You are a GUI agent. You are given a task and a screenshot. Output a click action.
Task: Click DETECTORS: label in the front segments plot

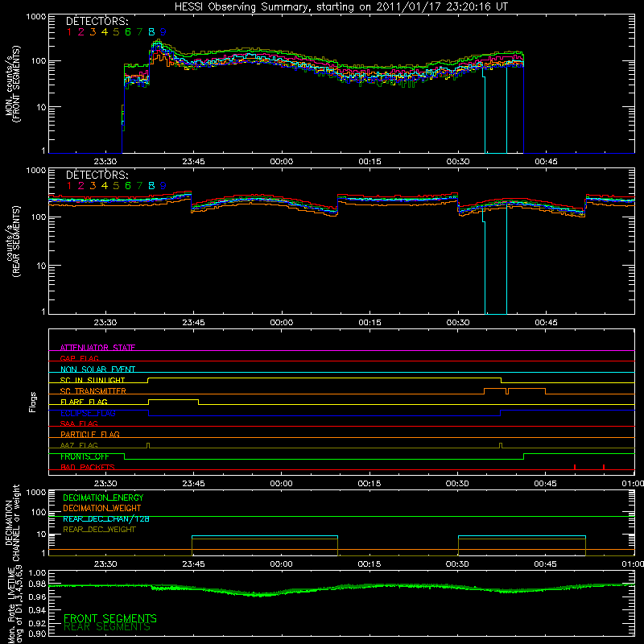click(97, 21)
